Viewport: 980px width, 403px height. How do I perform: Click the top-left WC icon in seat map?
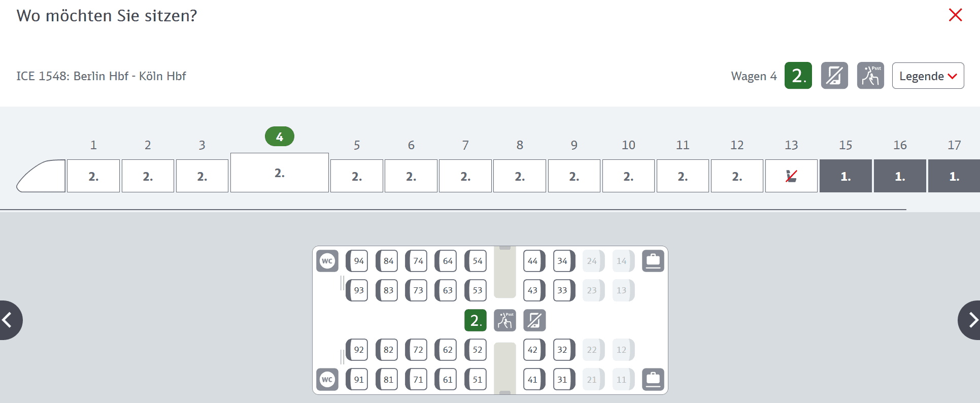(x=327, y=261)
